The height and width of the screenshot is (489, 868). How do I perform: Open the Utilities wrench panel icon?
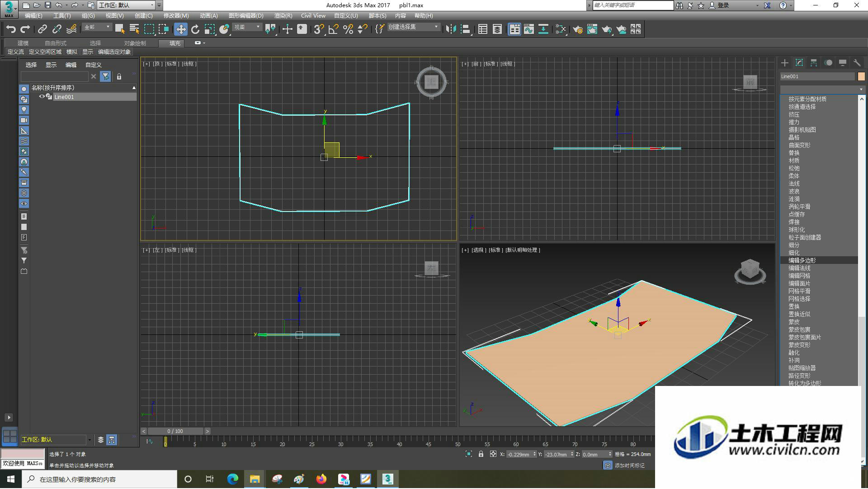pos(857,63)
